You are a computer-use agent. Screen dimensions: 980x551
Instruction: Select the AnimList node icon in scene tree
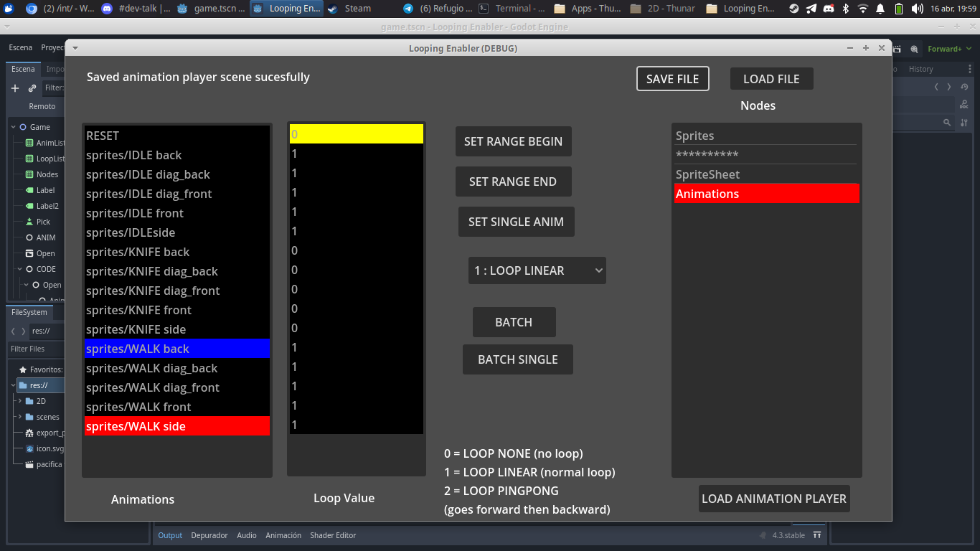click(x=29, y=143)
